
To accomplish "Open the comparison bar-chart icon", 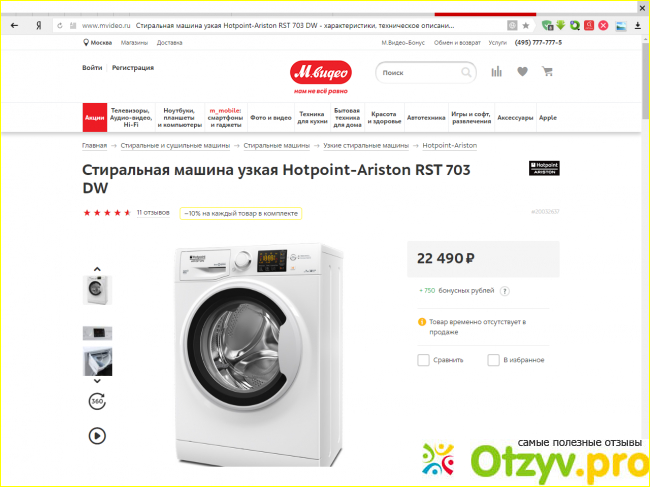I will [497, 72].
